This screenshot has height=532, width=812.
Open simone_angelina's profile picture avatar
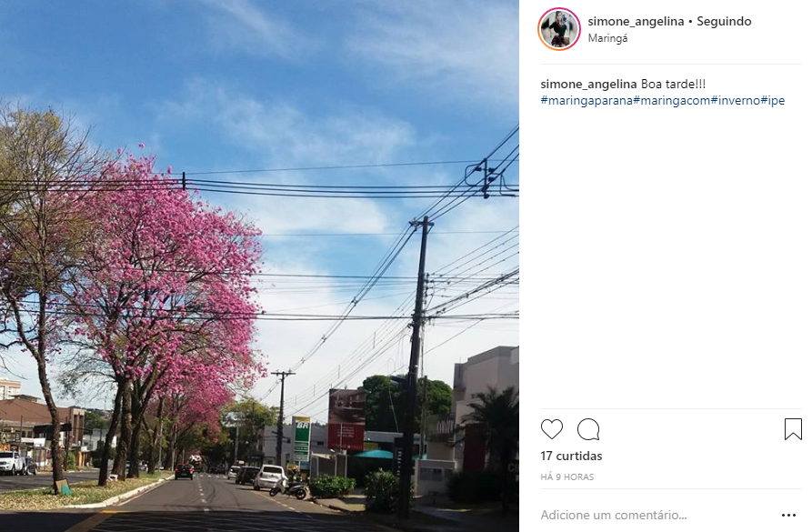pyautogui.click(x=559, y=29)
